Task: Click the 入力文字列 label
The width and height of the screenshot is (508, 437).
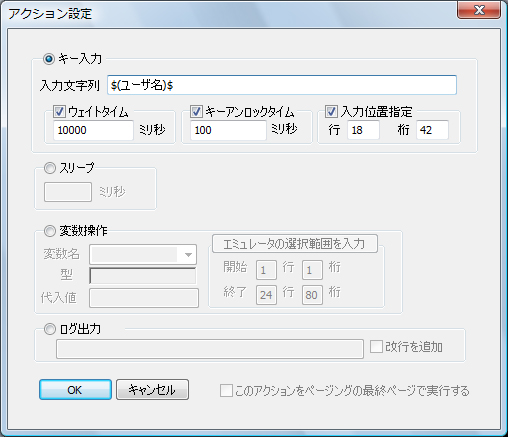Action: pos(70,85)
